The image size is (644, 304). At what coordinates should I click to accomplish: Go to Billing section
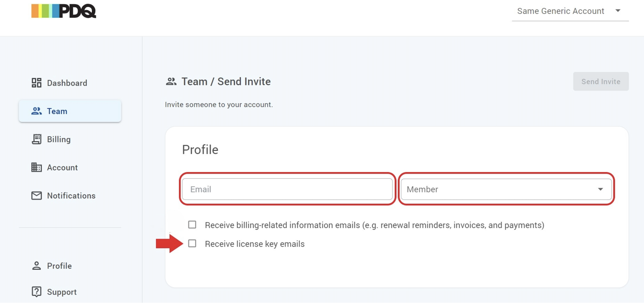70,139
